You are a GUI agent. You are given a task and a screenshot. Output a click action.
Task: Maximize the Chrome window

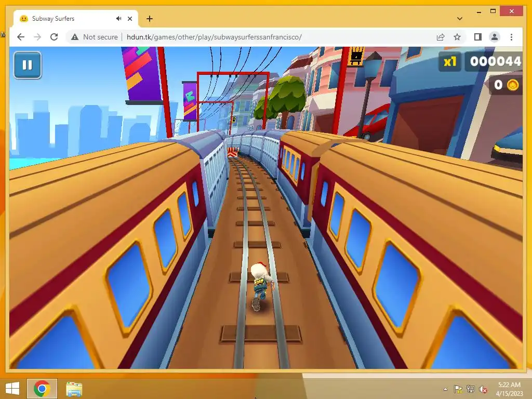[493, 11]
